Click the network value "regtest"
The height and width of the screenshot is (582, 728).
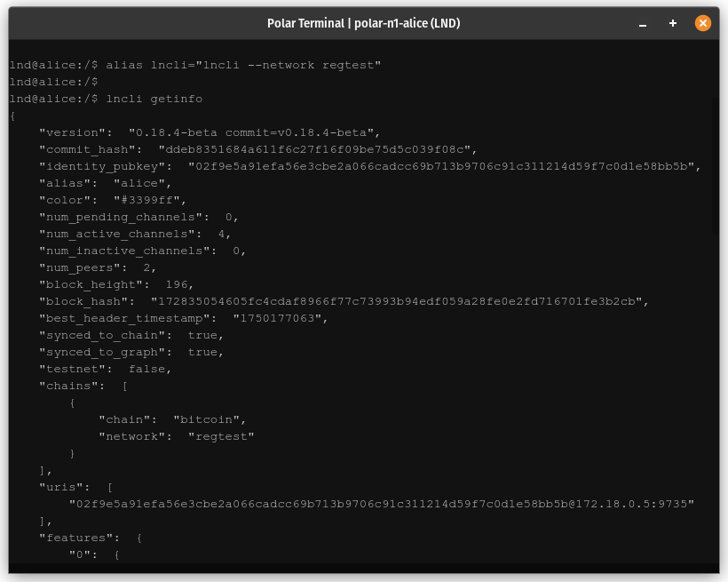[x=221, y=436]
